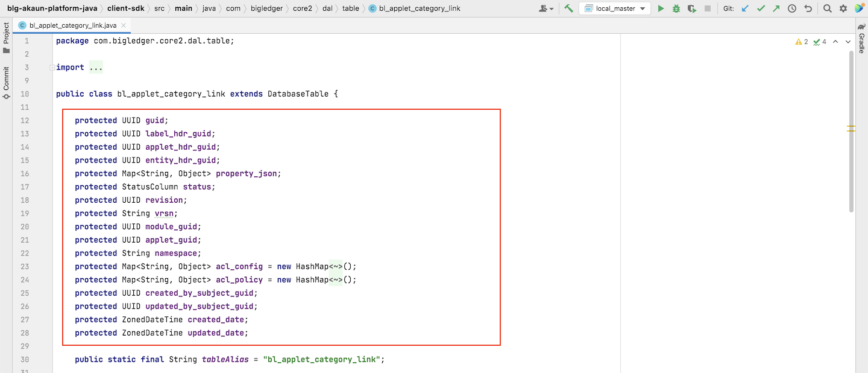The image size is (868, 373).
Task: Click the dal breadcrumb
Action: (x=327, y=8)
